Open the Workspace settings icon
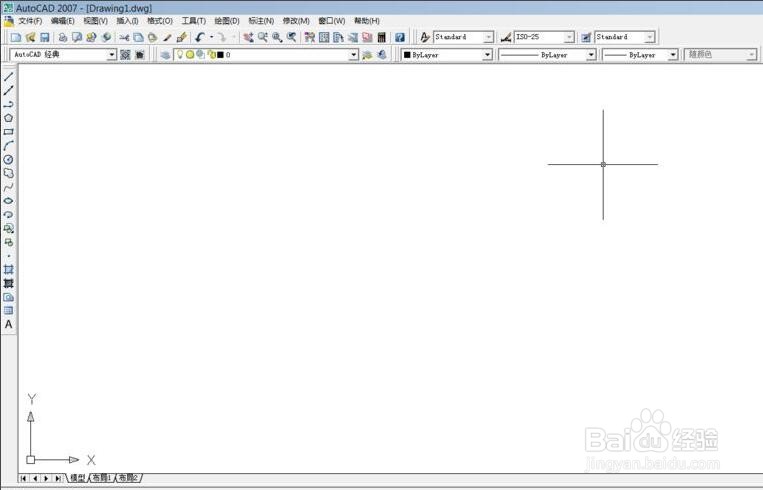The image size is (763, 490). [x=125, y=55]
